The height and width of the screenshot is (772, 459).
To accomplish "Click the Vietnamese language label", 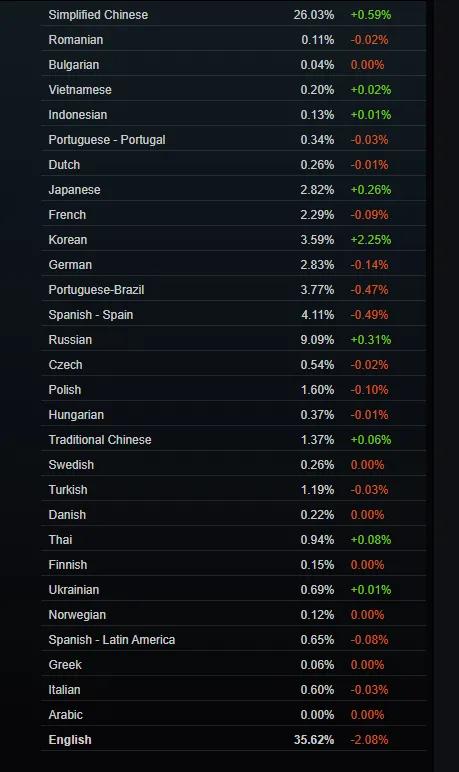I will click(x=80, y=90).
